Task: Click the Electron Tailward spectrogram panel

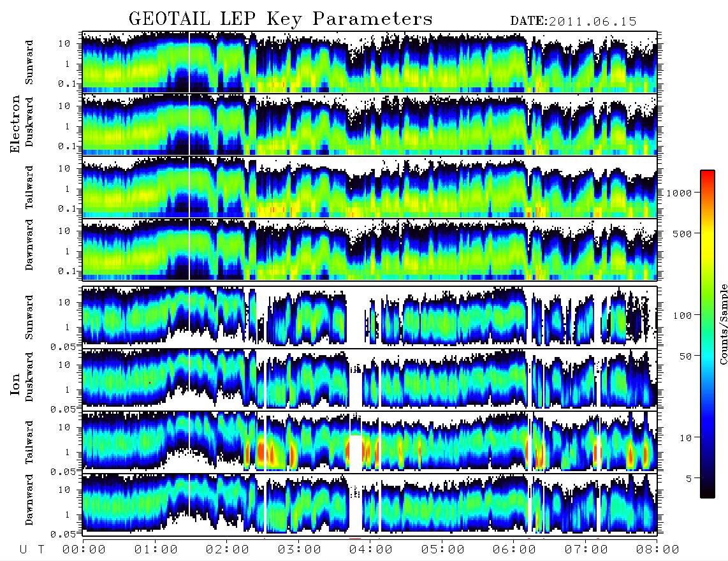Action: tap(370, 187)
